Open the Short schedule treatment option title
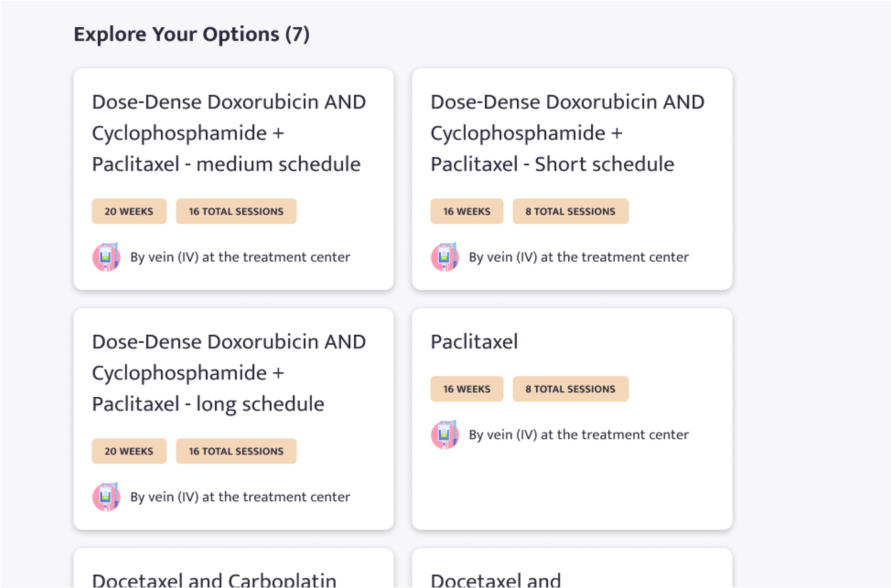 pos(567,133)
